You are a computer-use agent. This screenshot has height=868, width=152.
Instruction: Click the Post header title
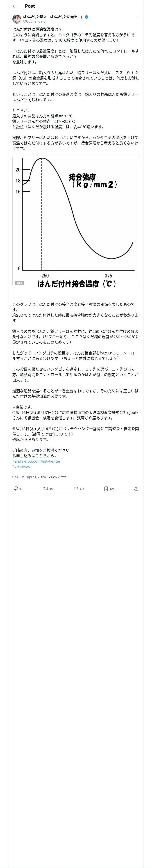point(30,6)
